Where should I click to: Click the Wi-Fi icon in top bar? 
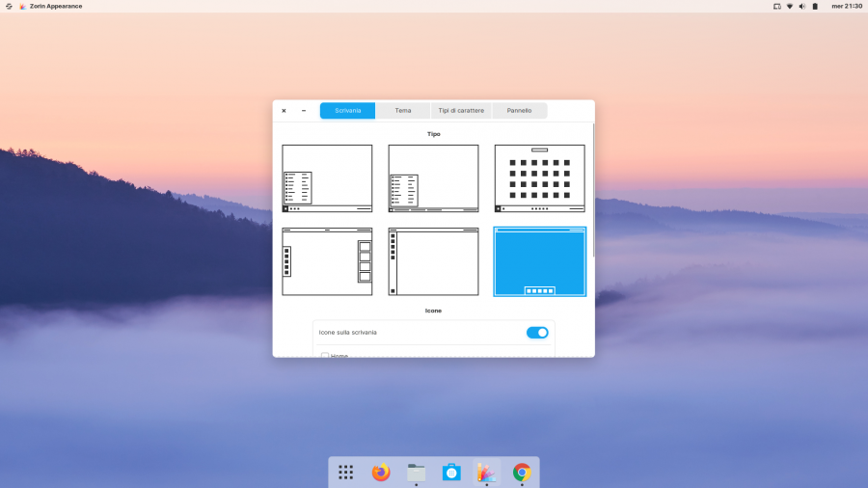coord(790,6)
